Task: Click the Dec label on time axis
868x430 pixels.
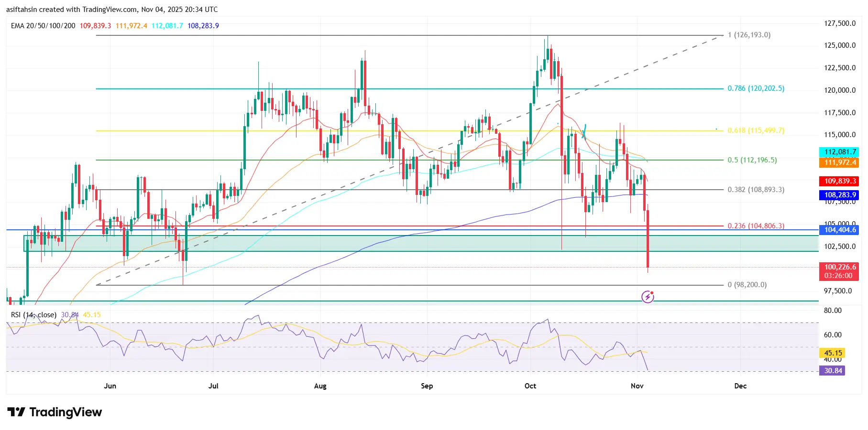Action: tap(740, 386)
